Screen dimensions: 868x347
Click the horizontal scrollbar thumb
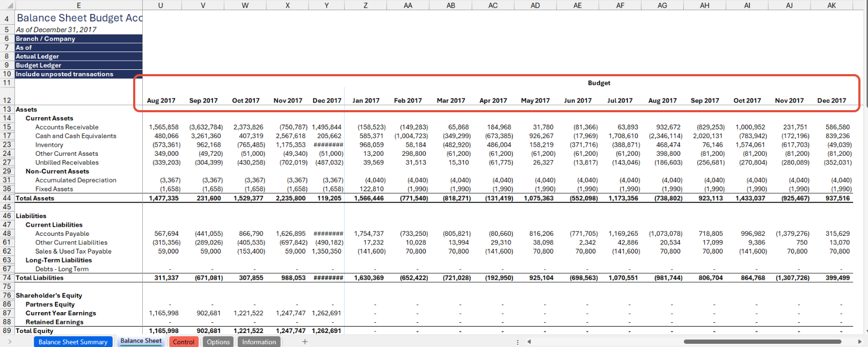(x=762, y=342)
